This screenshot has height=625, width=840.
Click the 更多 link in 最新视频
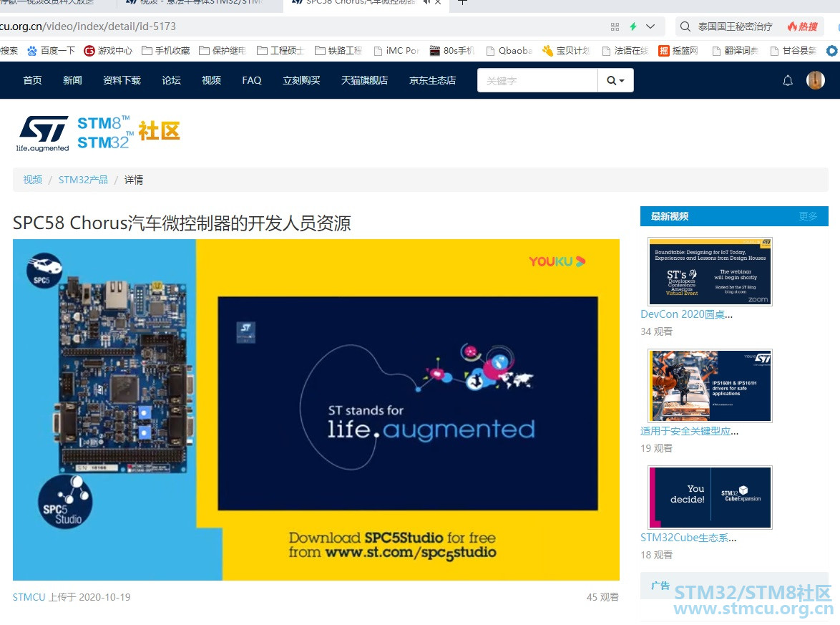click(x=808, y=216)
